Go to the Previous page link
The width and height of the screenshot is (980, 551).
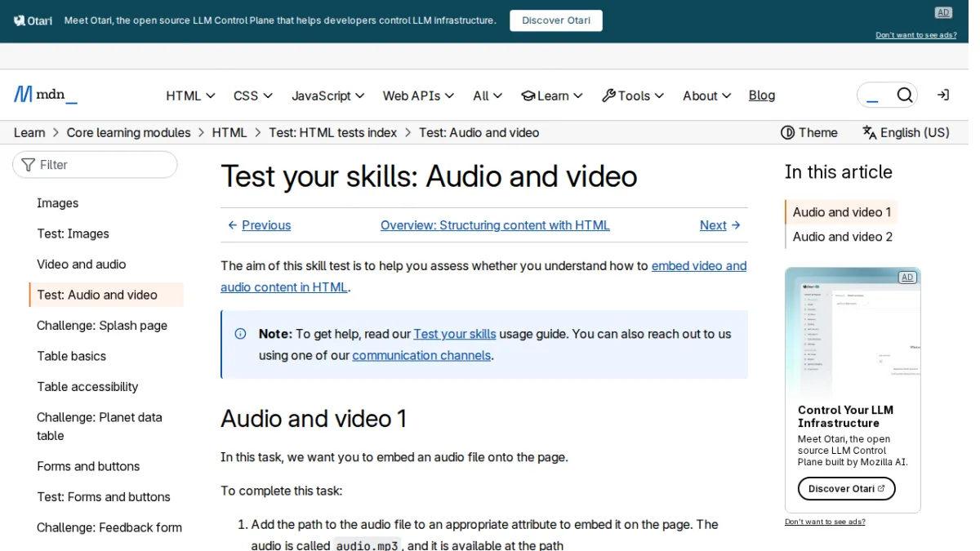coord(259,225)
